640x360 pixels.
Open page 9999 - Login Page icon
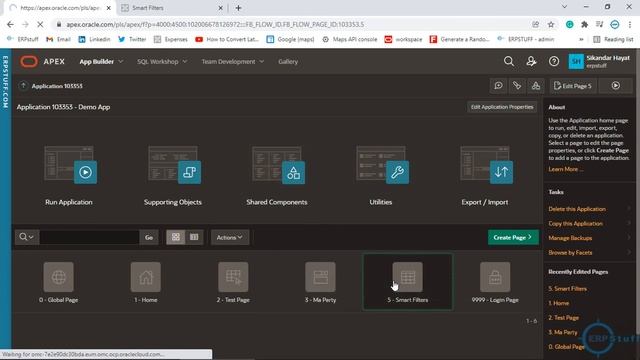(x=495, y=277)
